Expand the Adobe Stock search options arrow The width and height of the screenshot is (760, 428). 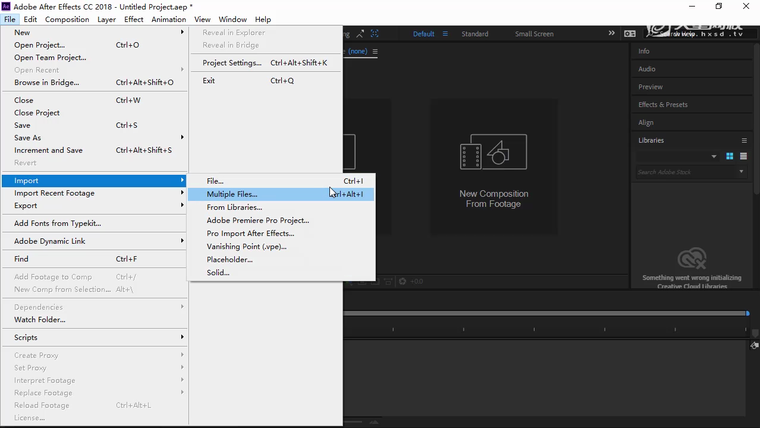[741, 172]
